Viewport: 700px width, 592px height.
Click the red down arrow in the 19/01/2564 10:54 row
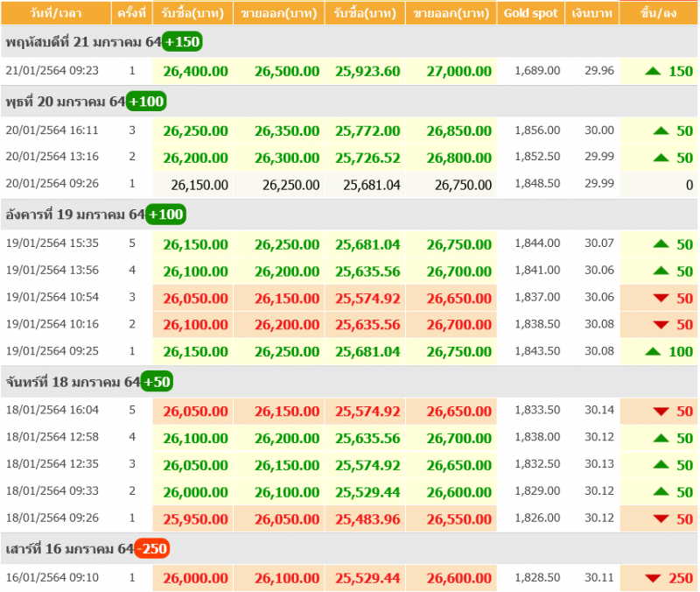click(x=661, y=299)
